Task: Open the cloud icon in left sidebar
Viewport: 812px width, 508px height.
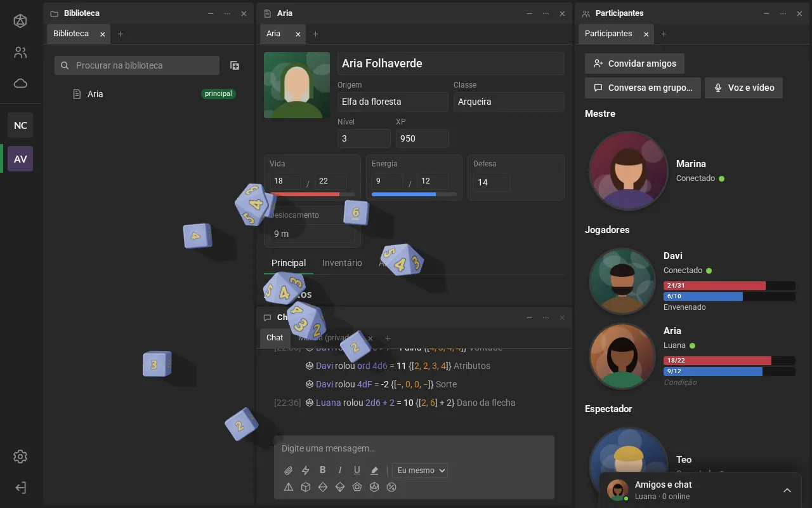Action: pos(20,83)
